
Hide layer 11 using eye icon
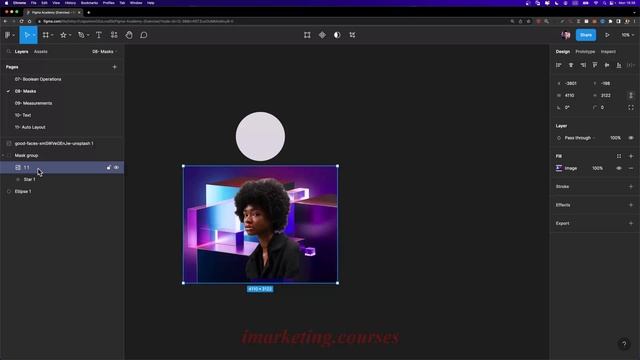pos(116,167)
